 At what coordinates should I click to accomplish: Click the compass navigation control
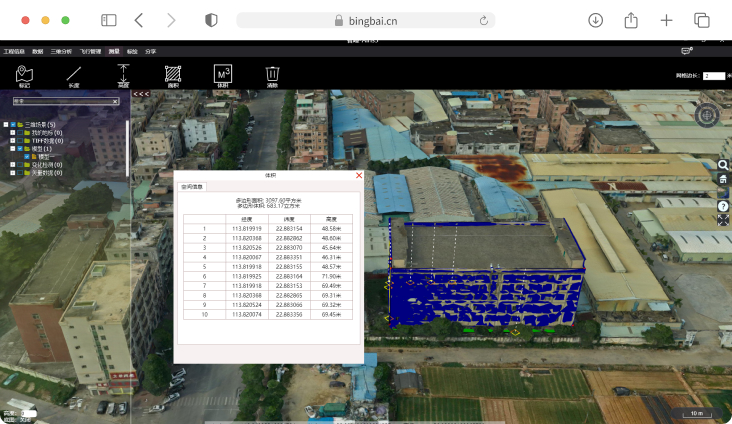(707, 114)
